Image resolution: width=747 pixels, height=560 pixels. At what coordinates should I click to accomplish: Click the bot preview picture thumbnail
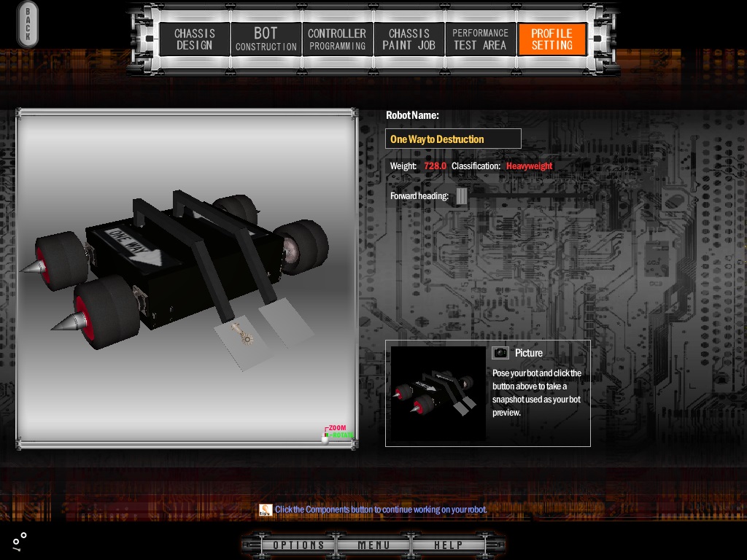[x=438, y=394]
